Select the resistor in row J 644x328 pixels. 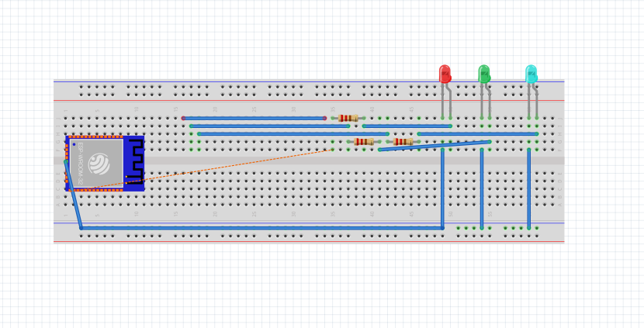click(x=348, y=118)
